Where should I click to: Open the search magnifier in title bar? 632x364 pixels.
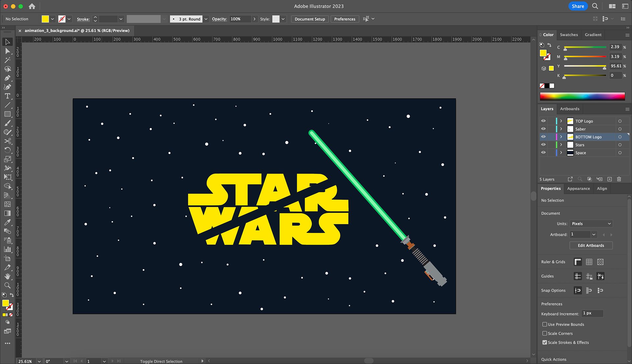(595, 6)
